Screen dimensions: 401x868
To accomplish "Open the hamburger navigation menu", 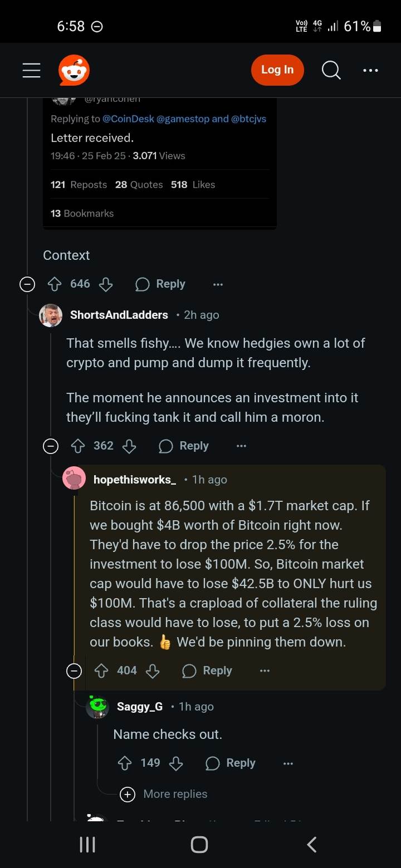I will pos(31,70).
